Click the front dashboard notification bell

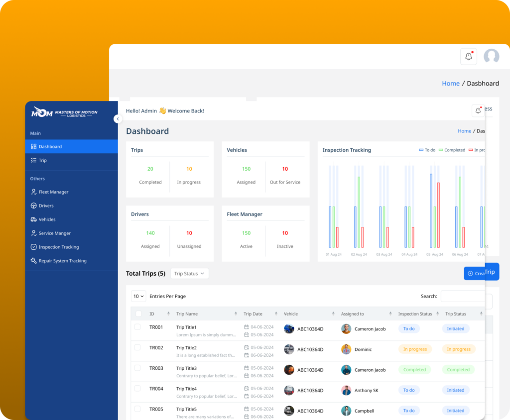click(478, 110)
